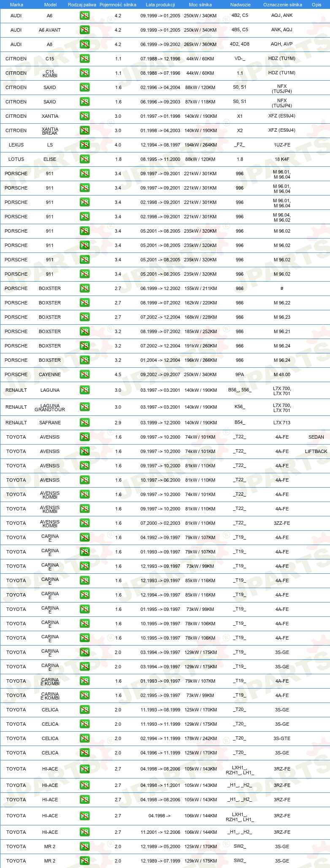Click the fuel icon in the AVENSIS LIFTBACK row
Viewport: 330px width, 868px height.
tap(84, 451)
